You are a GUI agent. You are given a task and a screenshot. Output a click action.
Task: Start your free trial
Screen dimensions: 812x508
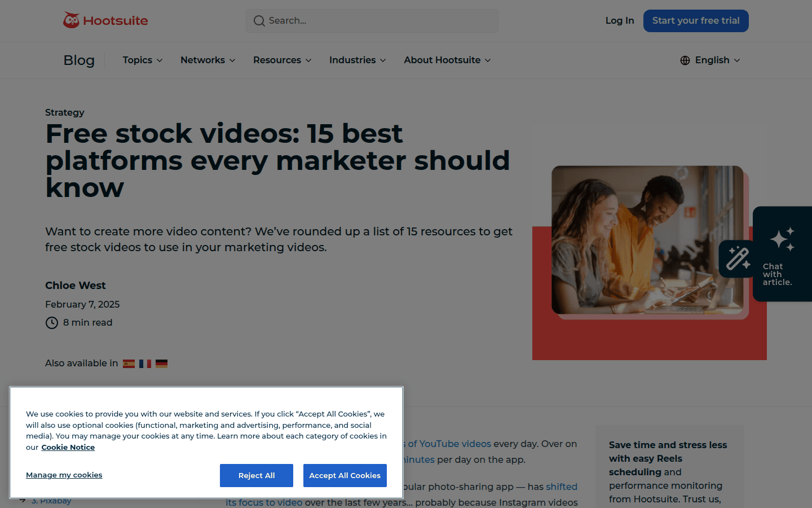pyautogui.click(x=696, y=21)
